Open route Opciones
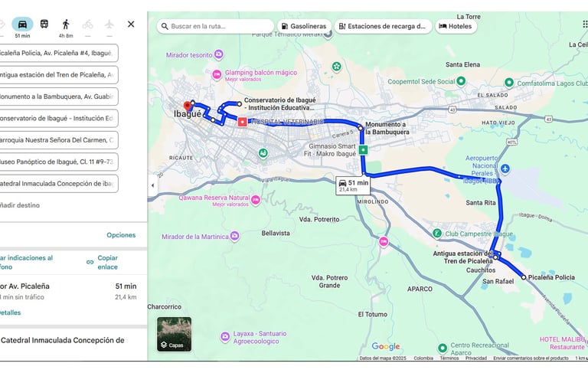The image size is (588, 373). [121, 235]
